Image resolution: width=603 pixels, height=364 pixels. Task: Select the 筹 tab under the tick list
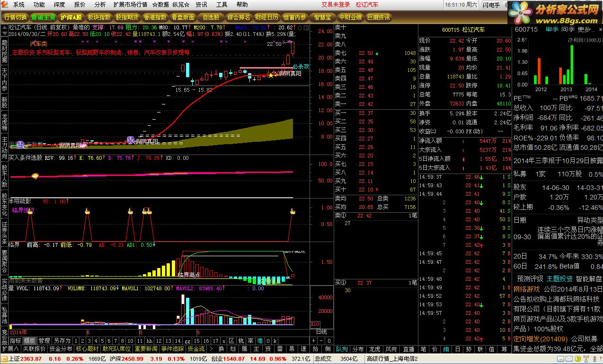pyautogui.click(x=503, y=349)
